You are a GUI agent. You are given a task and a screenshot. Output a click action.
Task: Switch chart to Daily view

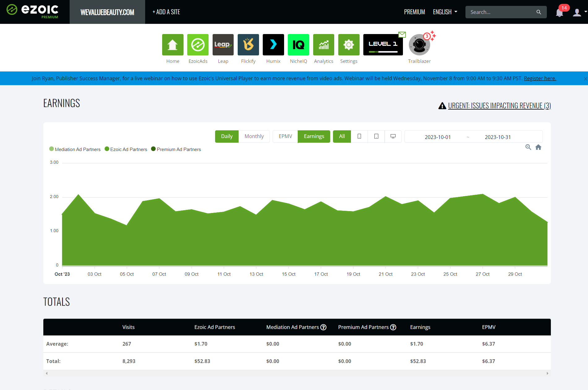point(227,136)
